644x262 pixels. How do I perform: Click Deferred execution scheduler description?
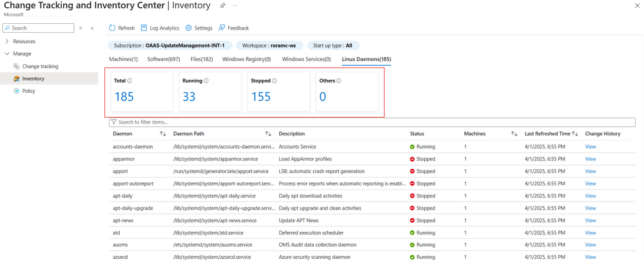(311, 232)
